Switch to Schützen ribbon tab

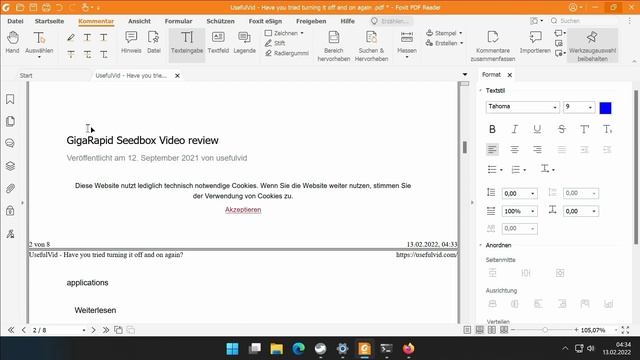click(220, 21)
